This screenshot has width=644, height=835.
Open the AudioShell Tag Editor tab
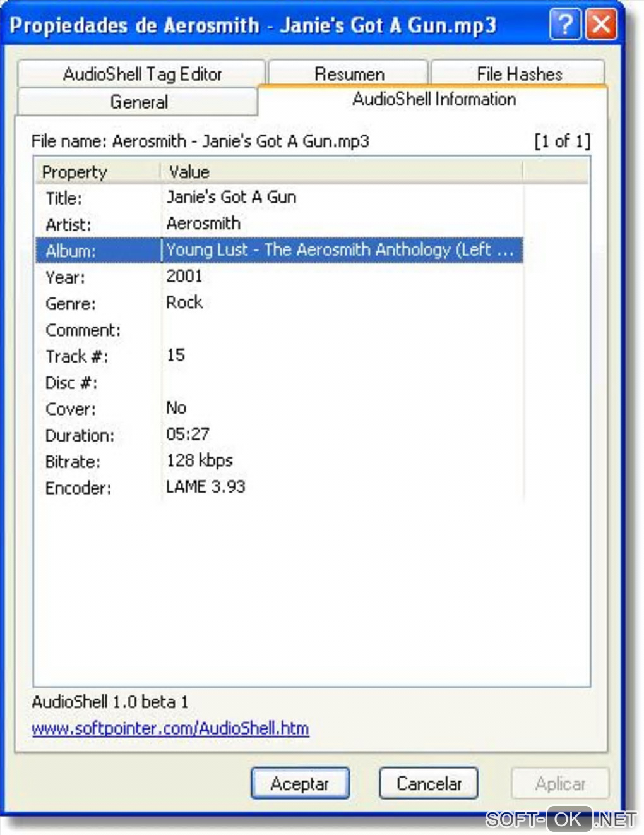tap(141, 74)
